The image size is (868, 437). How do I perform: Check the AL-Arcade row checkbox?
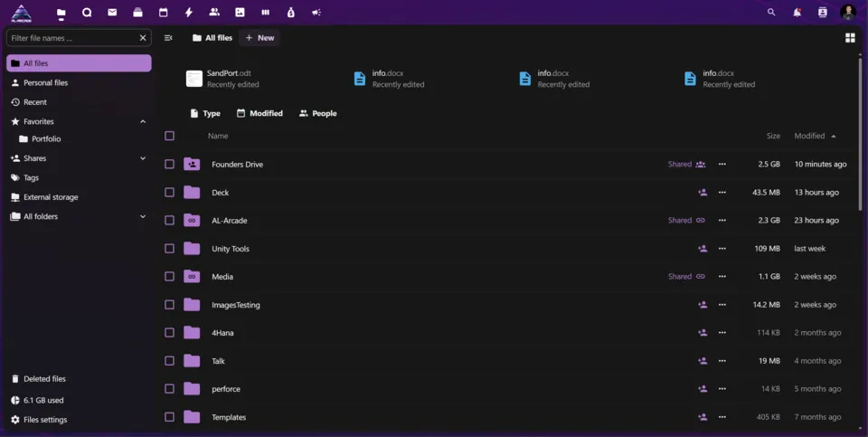(x=169, y=221)
